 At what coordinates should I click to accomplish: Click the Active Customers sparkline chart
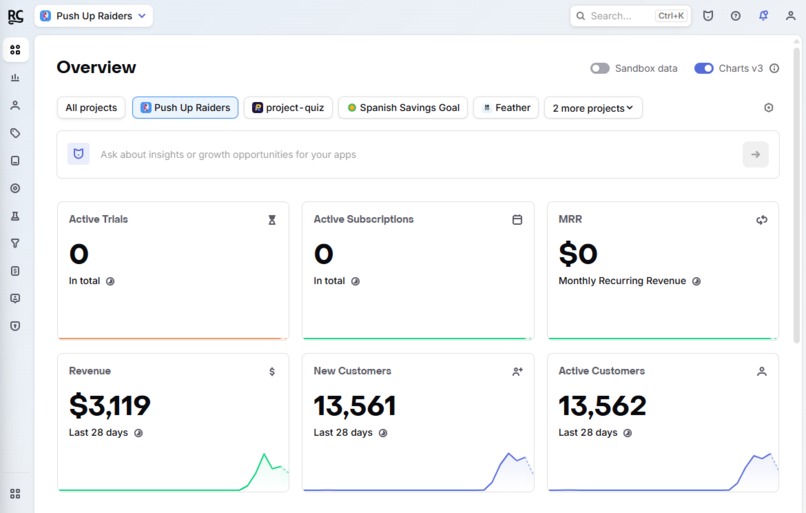coord(663,472)
